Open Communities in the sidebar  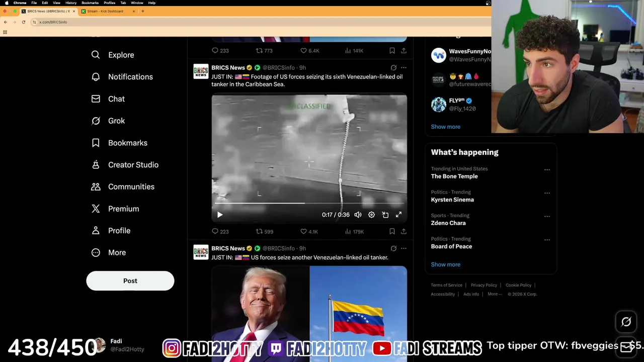tap(123, 187)
